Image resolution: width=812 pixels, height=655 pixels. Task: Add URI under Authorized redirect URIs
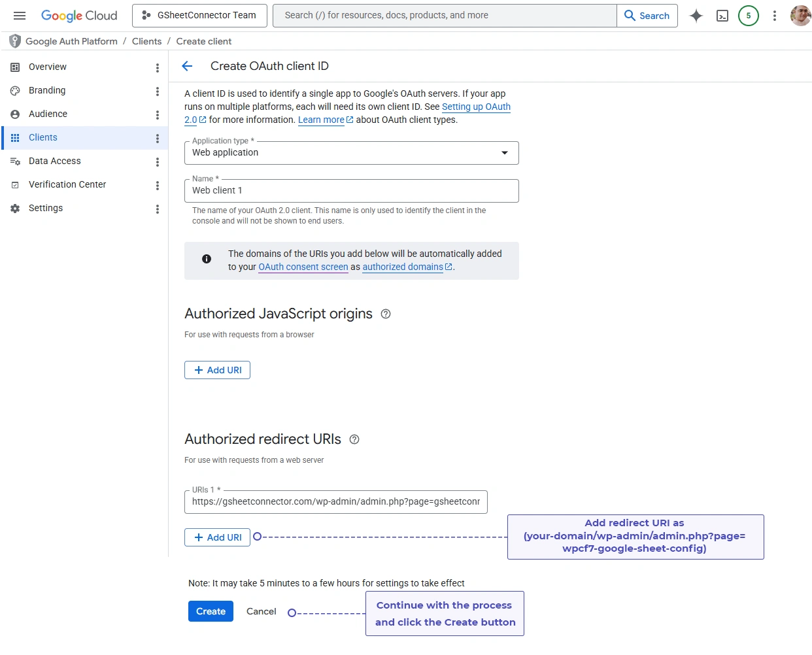[217, 537]
